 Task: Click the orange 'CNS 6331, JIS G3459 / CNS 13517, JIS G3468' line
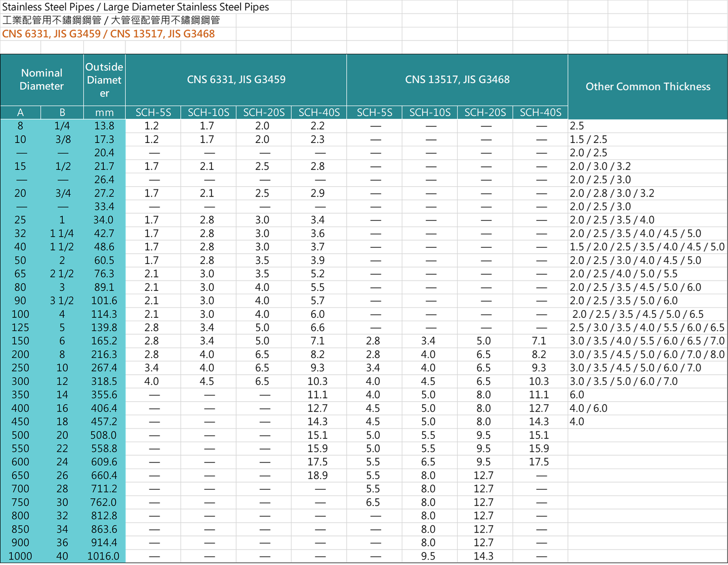pos(108,34)
